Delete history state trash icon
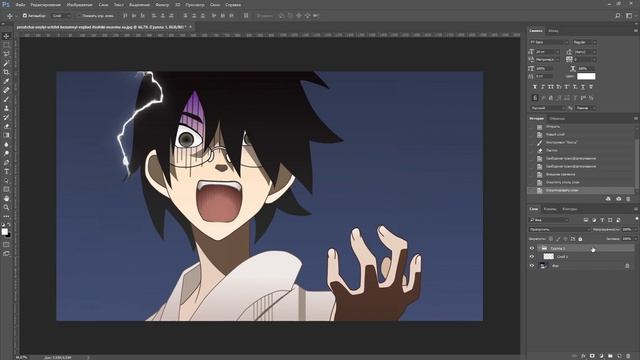This screenshot has height=360, width=640. 628,199
